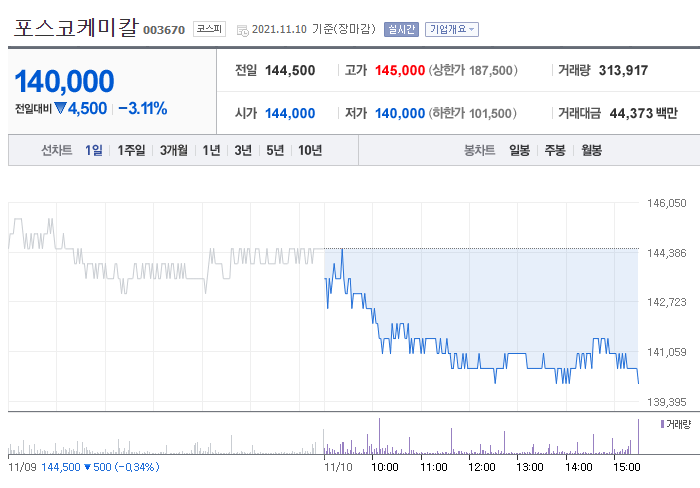
Task: Click the 고가 value 145,000
Action: [x=400, y=71]
